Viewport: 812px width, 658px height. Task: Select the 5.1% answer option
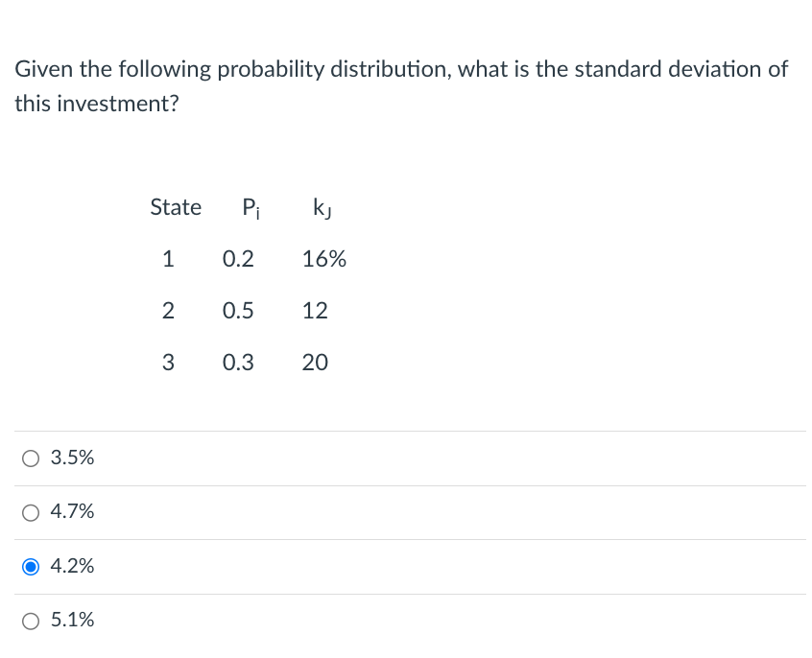click(x=30, y=621)
